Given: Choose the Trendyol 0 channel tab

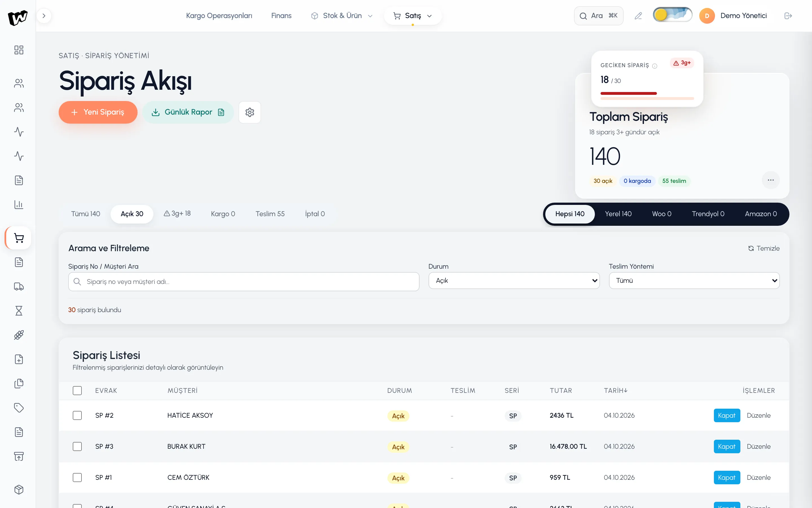Looking at the screenshot, I should coord(708,214).
